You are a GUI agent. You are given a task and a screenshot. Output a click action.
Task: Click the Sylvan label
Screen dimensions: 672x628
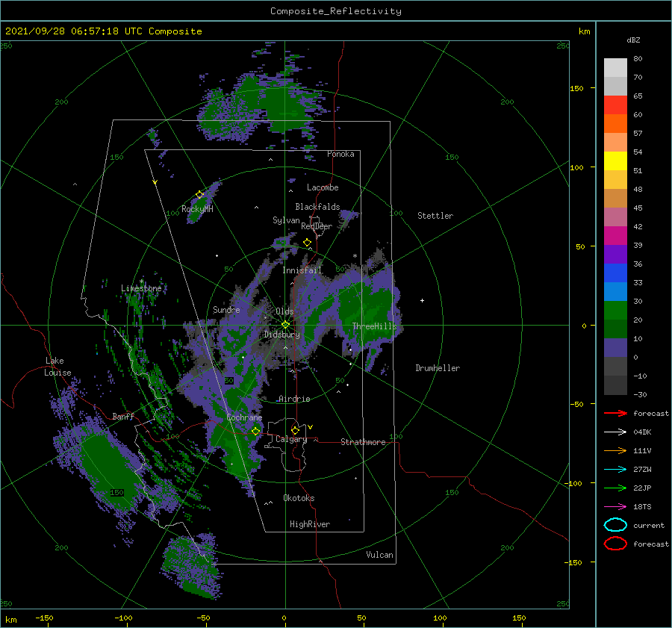[x=286, y=220]
